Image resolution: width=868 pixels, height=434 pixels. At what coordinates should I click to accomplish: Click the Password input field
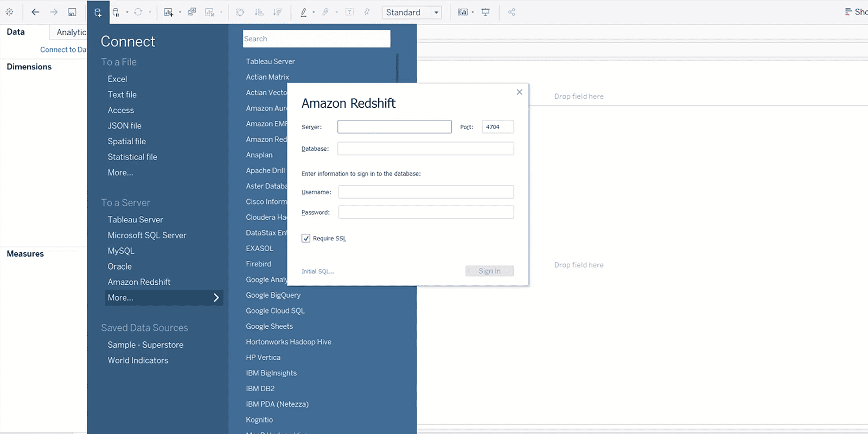[x=426, y=212]
